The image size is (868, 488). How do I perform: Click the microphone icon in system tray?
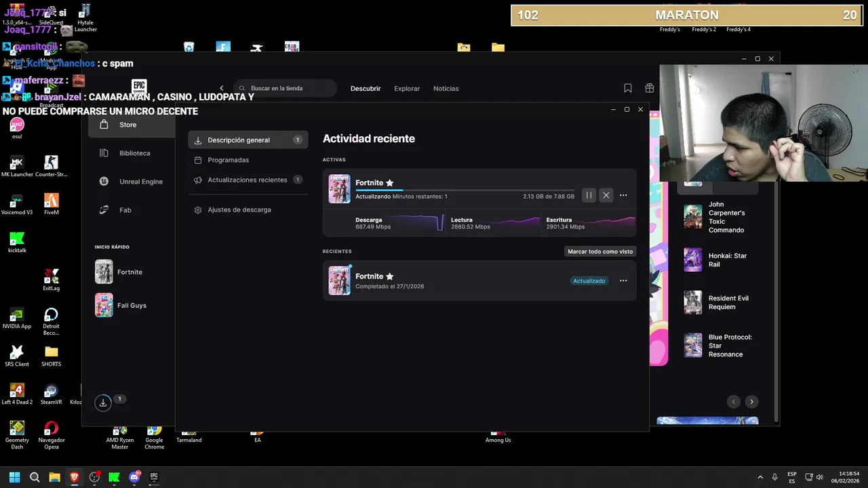coord(775,477)
